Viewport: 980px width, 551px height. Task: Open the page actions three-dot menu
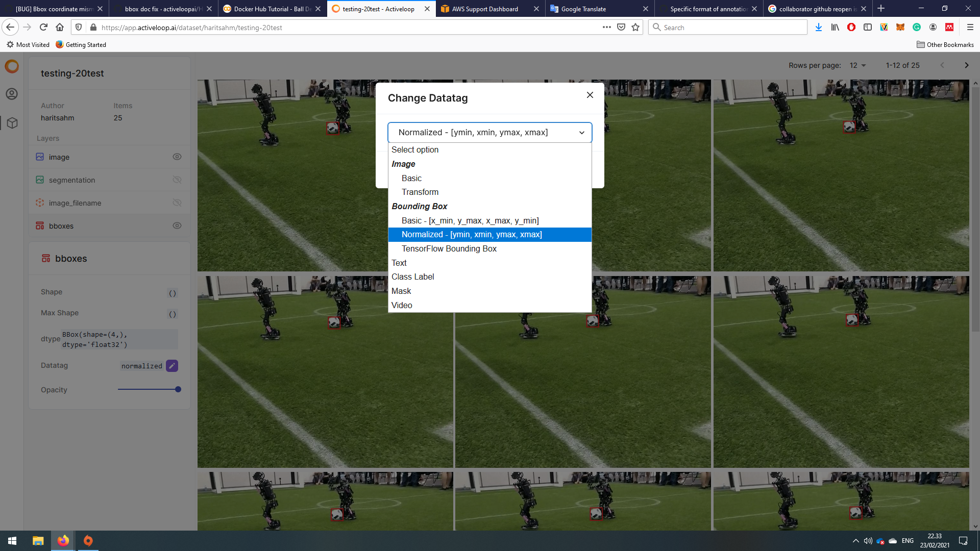pos(607,27)
